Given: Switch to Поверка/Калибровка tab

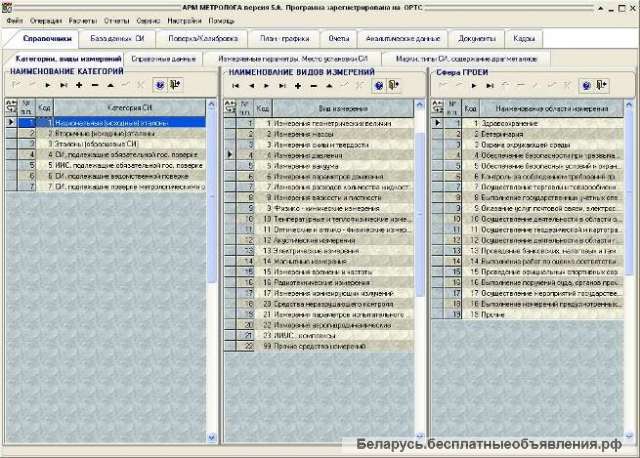Looking at the screenshot, I should click(205, 39).
